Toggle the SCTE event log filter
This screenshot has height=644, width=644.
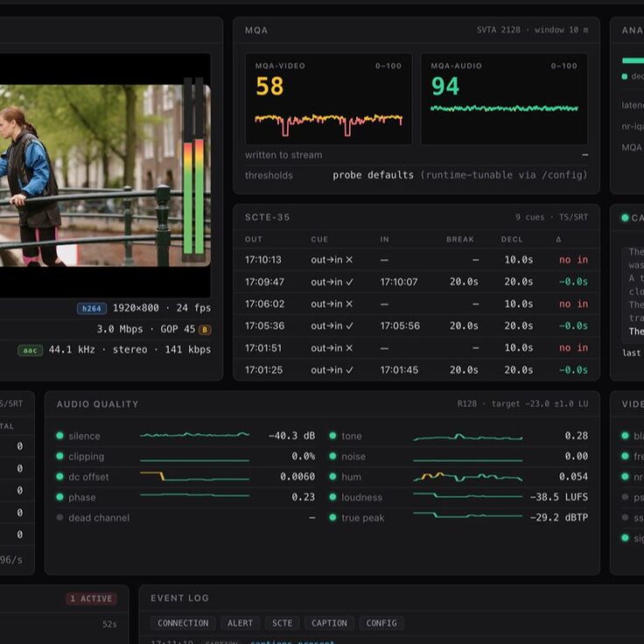tap(282, 623)
